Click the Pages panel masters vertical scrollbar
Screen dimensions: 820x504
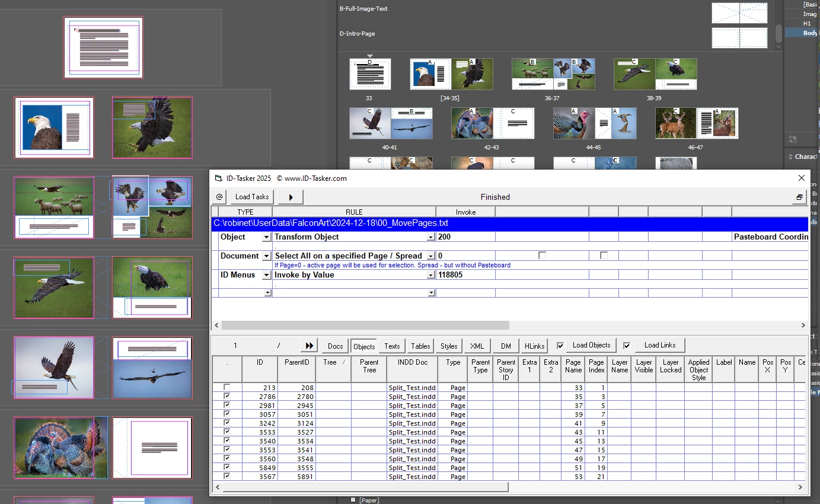click(x=778, y=34)
